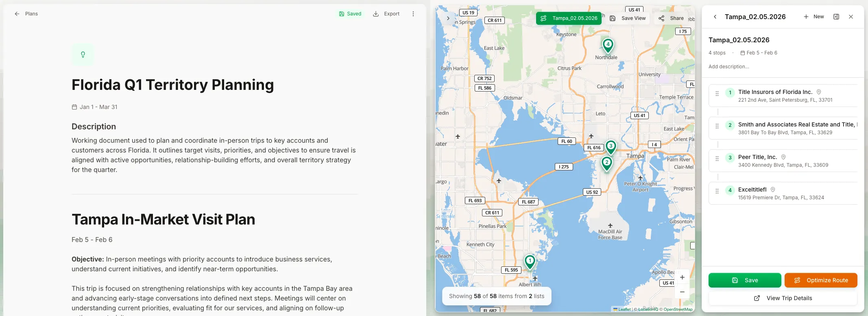The height and width of the screenshot is (316, 868).
Task: Click location pin icon beside Title Insurors
Action: [x=819, y=92]
